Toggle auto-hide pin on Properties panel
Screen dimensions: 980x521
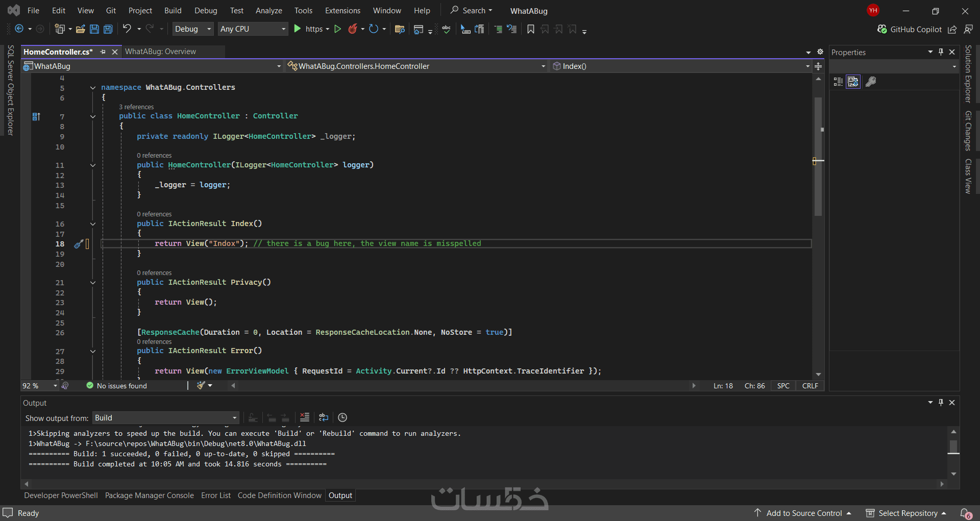(x=941, y=52)
